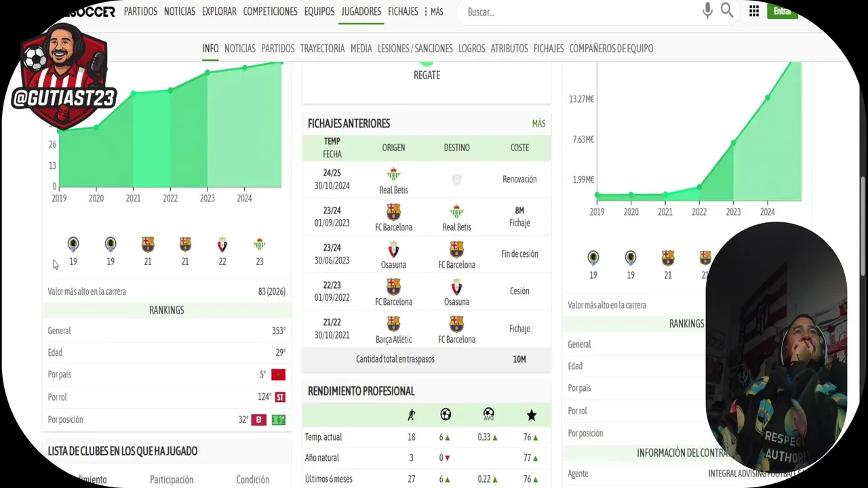Screen dimensions: 868x488
Task: Click FC Barcelona origin crest in 01/09/2022 row
Action: coord(393,286)
